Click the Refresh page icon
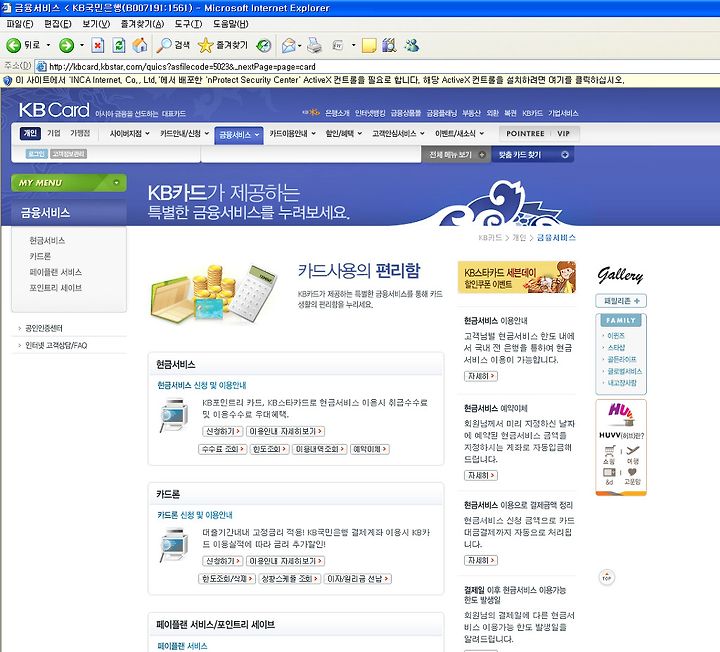This screenshot has width=720, height=652. click(119, 45)
